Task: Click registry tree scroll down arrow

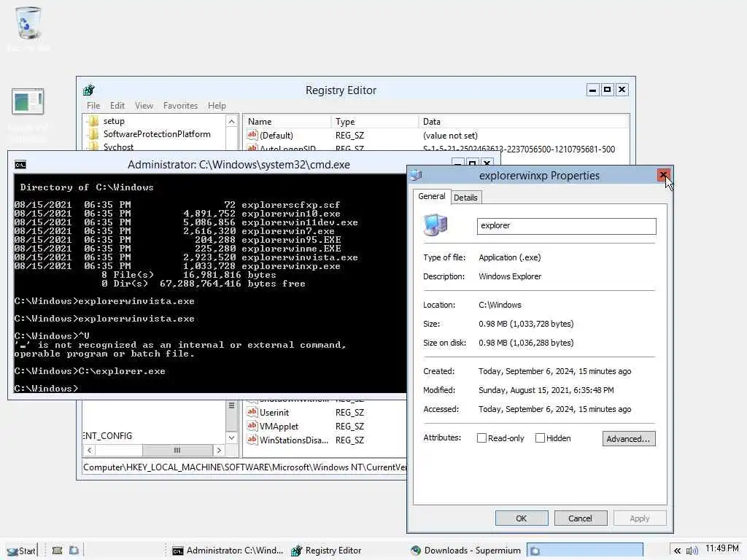Action: pyautogui.click(x=231, y=437)
